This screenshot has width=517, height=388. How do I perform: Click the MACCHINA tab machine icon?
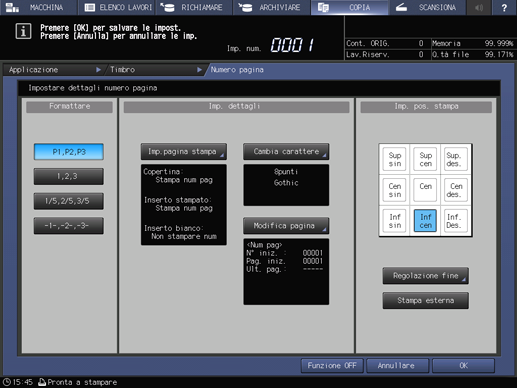point(12,7)
